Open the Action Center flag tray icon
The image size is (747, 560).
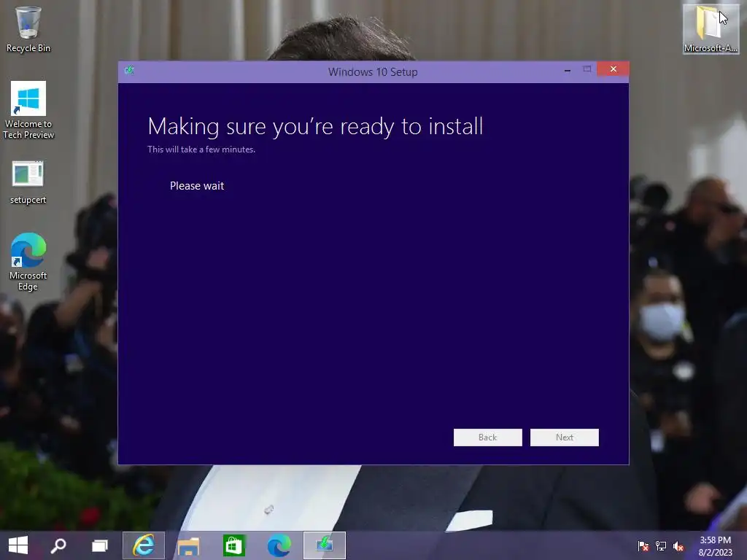click(x=643, y=546)
